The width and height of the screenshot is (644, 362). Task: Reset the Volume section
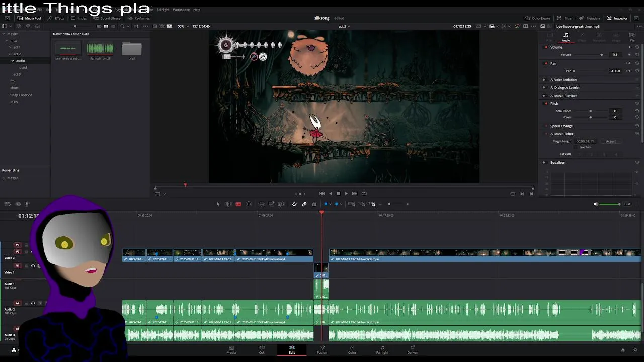coord(637,47)
